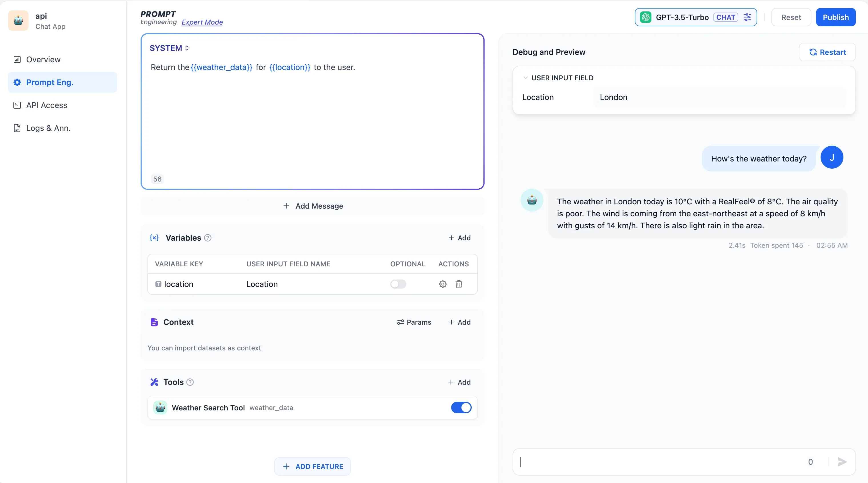This screenshot has width=868, height=483.
Task: Click the Publish button
Action: (x=835, y=17)
